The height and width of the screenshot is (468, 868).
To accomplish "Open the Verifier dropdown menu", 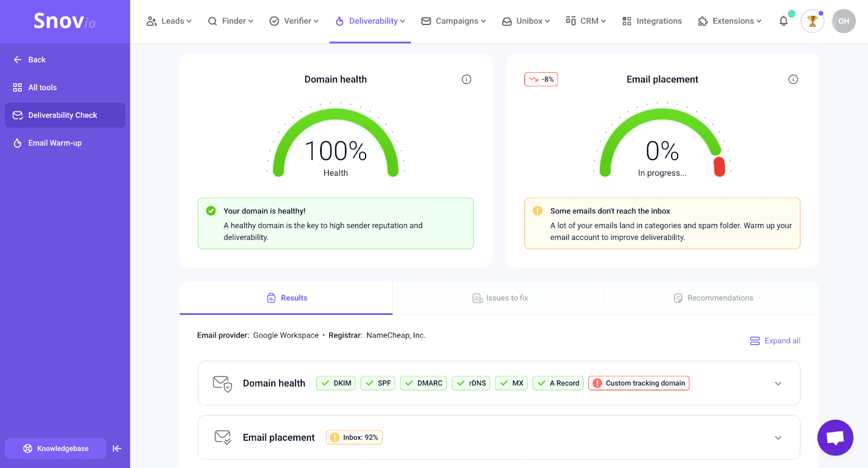I will pos(294,21).
